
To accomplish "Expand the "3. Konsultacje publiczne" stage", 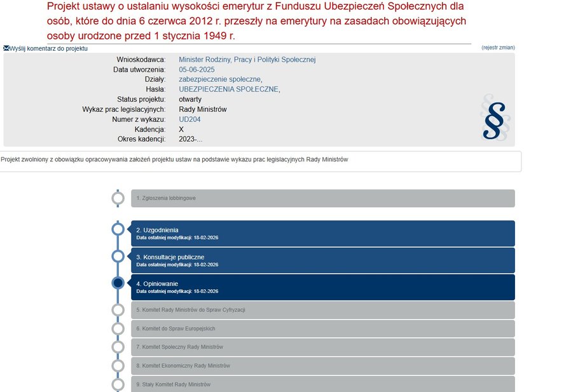I will [318, 260].
